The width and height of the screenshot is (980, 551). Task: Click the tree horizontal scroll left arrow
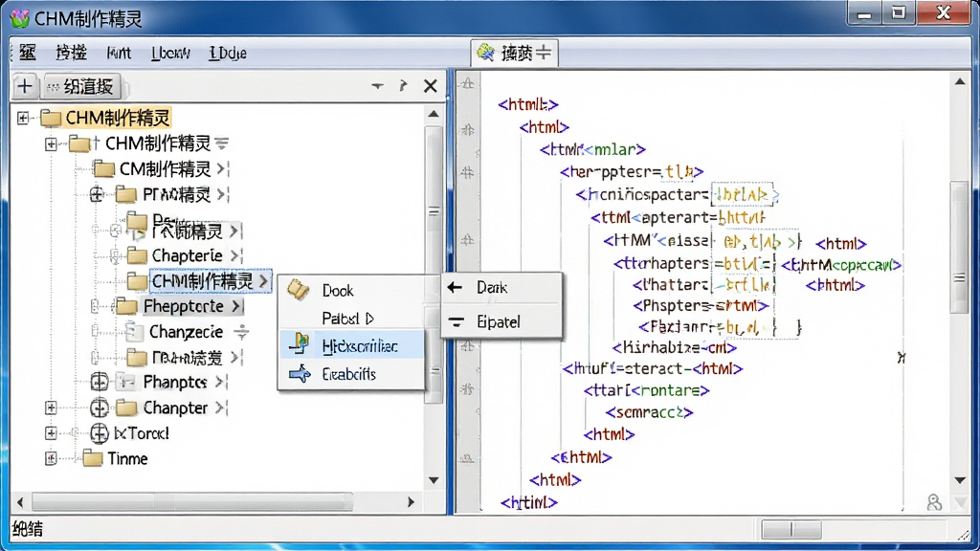(20, 501)
